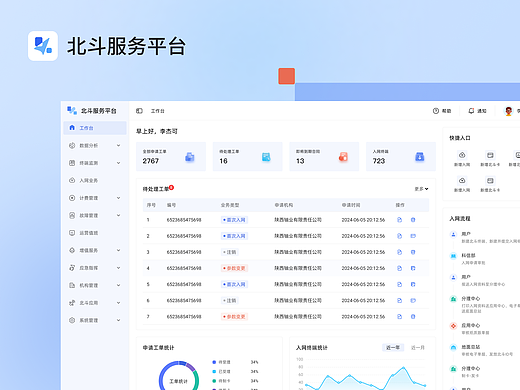This screenshot has width=520, height=390.
Task: Expand the 应急指挥 menu chevron
Action: click(118, 268)
